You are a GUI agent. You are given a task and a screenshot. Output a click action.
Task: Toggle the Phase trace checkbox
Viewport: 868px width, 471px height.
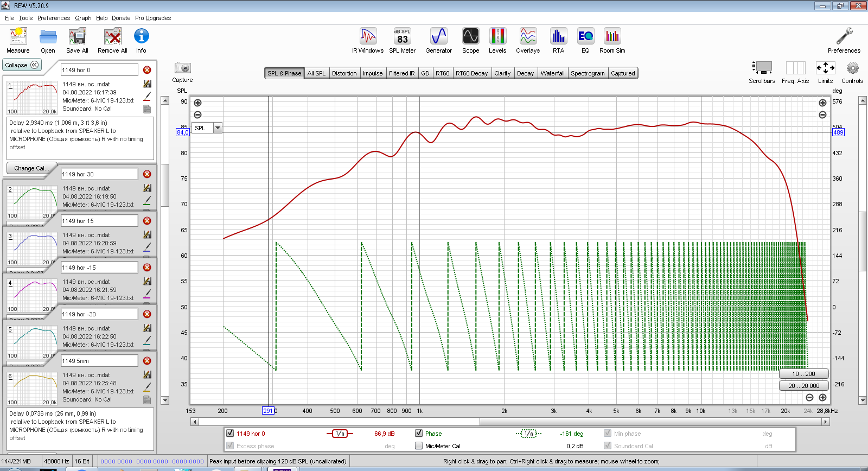[419, 433]
